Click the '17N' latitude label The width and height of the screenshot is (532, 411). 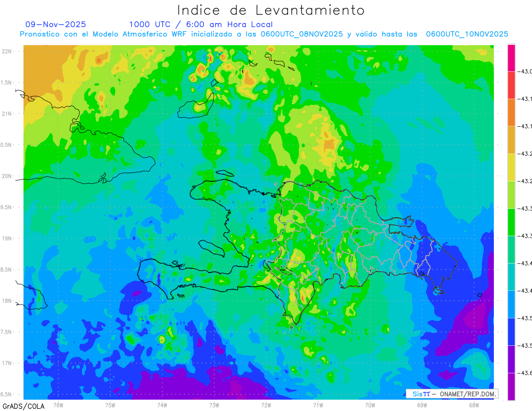coord(7,363)
